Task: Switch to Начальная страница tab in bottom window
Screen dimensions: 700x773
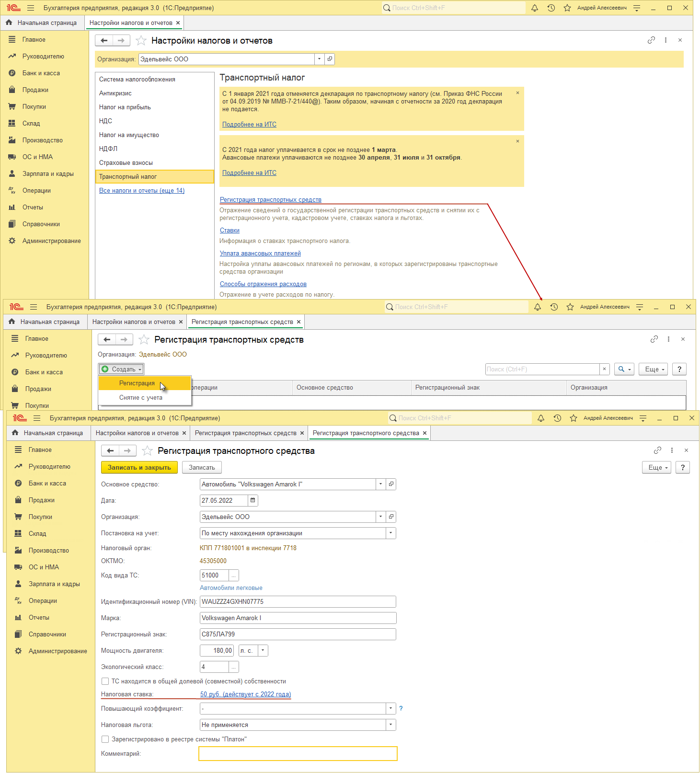Action: (47, 433)
